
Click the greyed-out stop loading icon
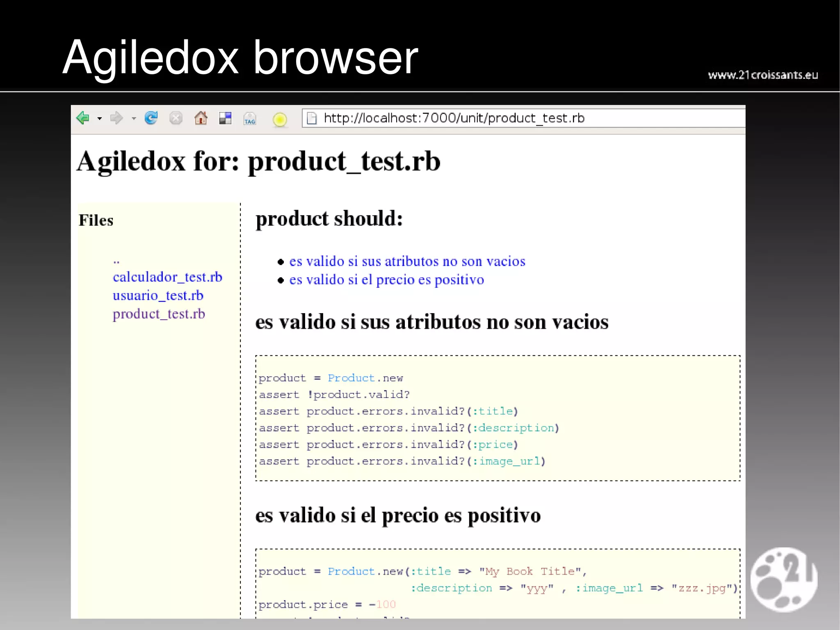point(176,118)
